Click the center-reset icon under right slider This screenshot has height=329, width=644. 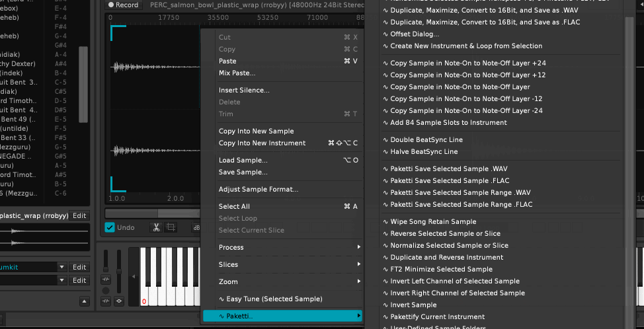tap(119, 302)
